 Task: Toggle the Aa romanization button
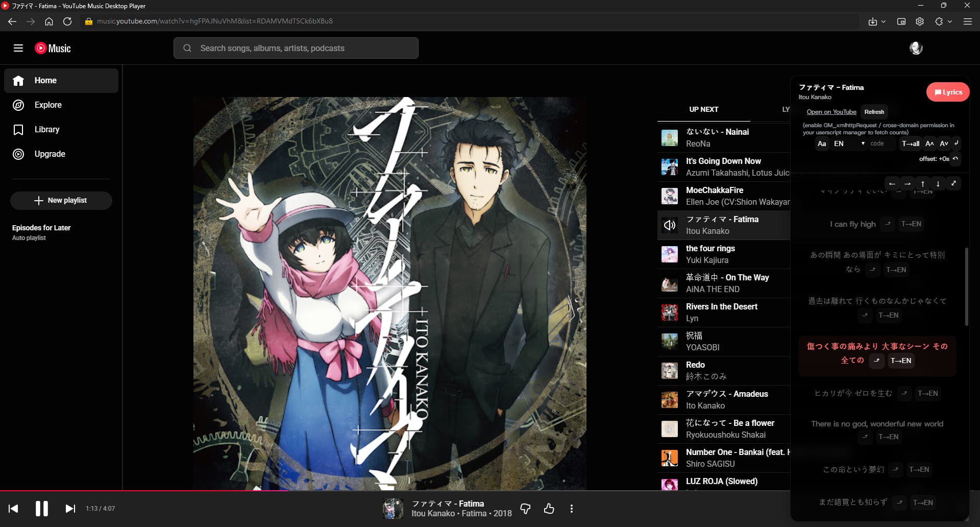822,143
